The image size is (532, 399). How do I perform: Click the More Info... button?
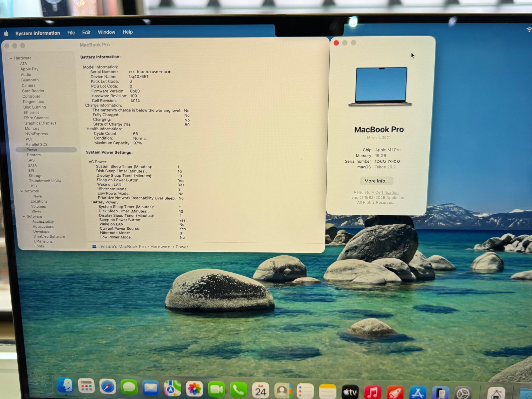pyautogui.click(x=376, y=181)
